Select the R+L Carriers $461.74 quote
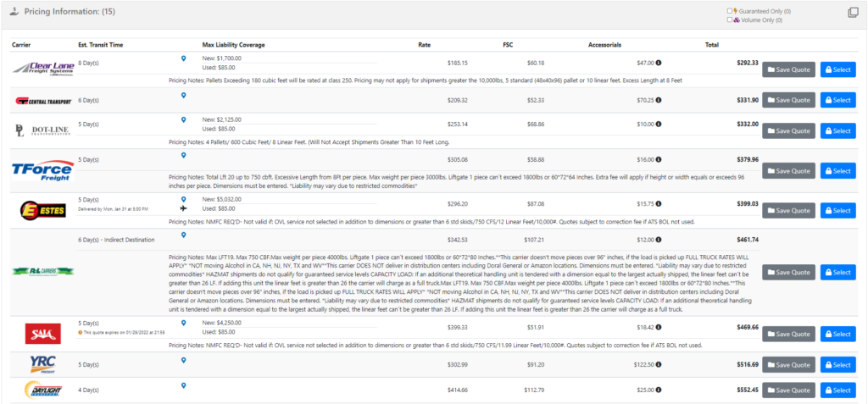This screenshot has width=868, height=404. click(x=838, y=272)
